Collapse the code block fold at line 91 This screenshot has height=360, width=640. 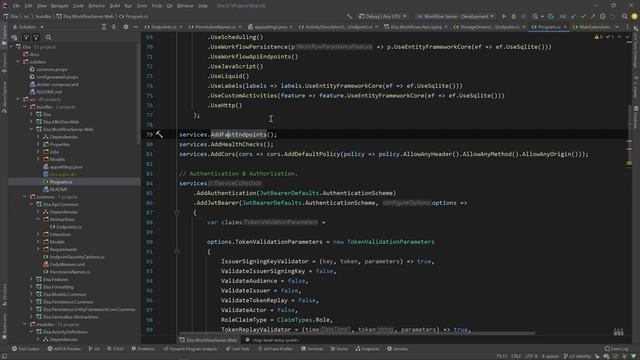[x=177, y=251]
